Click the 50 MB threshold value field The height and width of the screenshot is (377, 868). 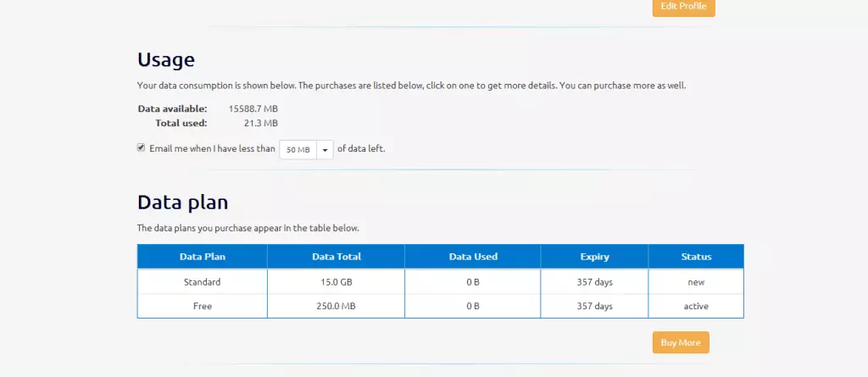(298, 149)
